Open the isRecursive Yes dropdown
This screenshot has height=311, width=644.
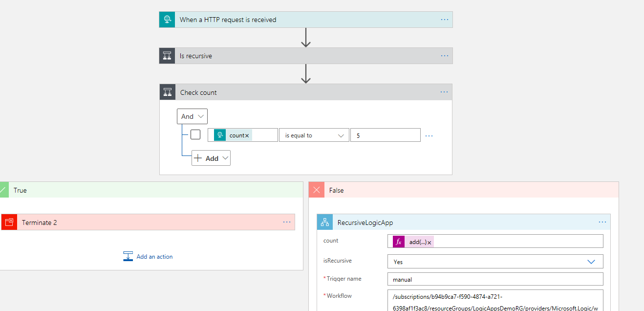495,262
